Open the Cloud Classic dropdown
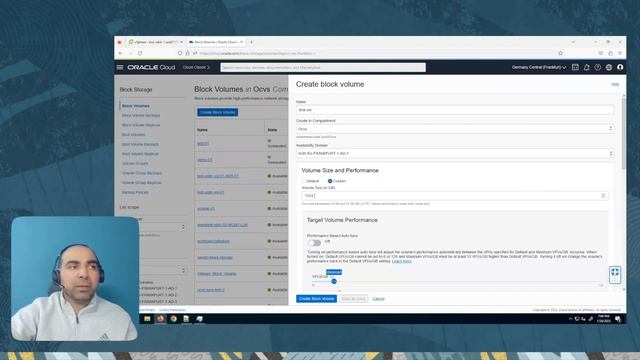Viewport: 640px width, 360px height. click(x=196, y=67)
